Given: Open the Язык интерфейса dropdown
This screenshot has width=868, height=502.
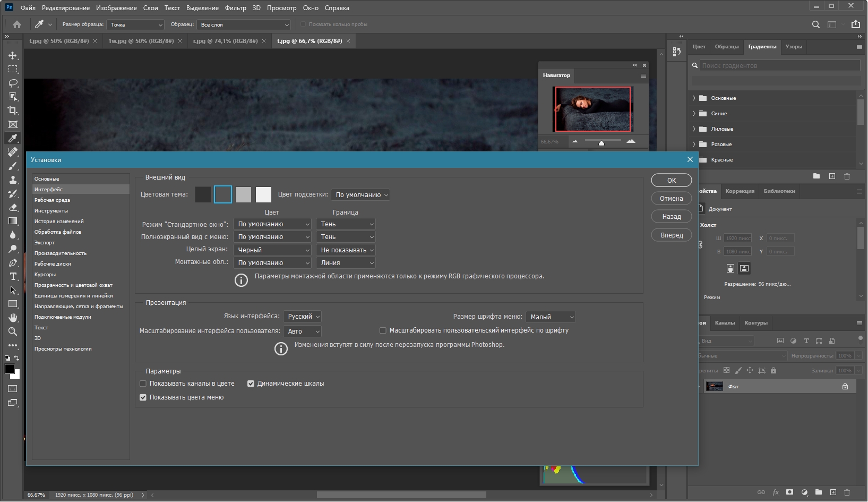Looking at the screenshot, I should (x=302, y=317).
